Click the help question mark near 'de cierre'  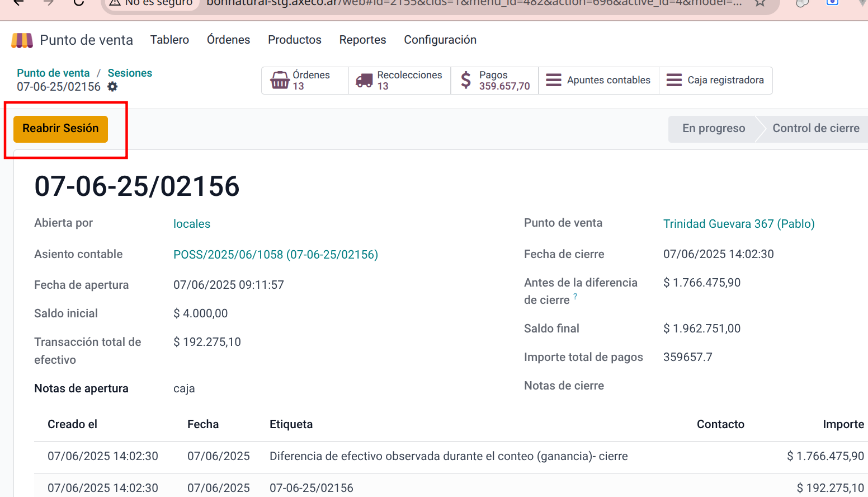pos(575,297)
